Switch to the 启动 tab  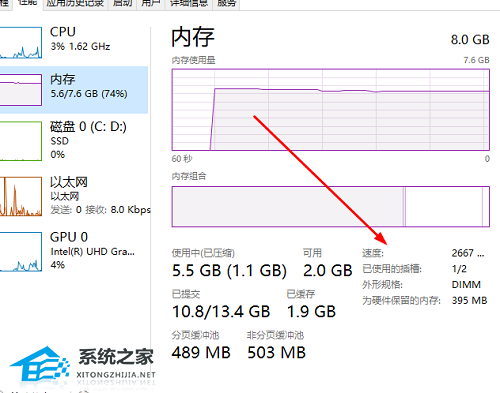pos(122,4)
